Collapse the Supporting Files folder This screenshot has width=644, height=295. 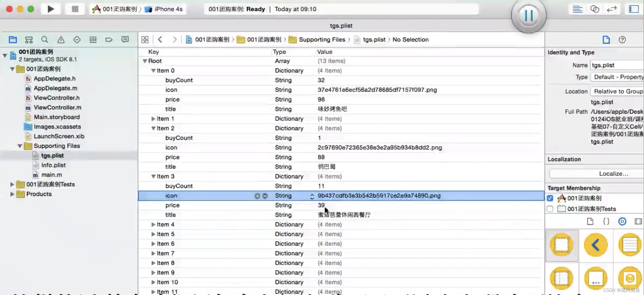point(20,146)
